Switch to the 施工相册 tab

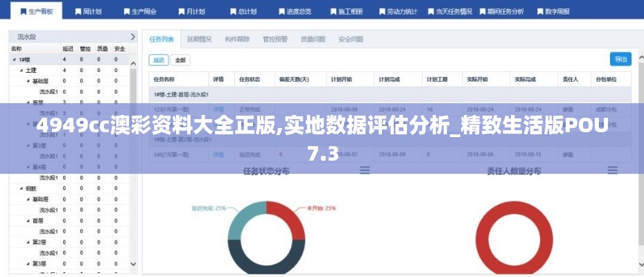(x=347, y=12)
